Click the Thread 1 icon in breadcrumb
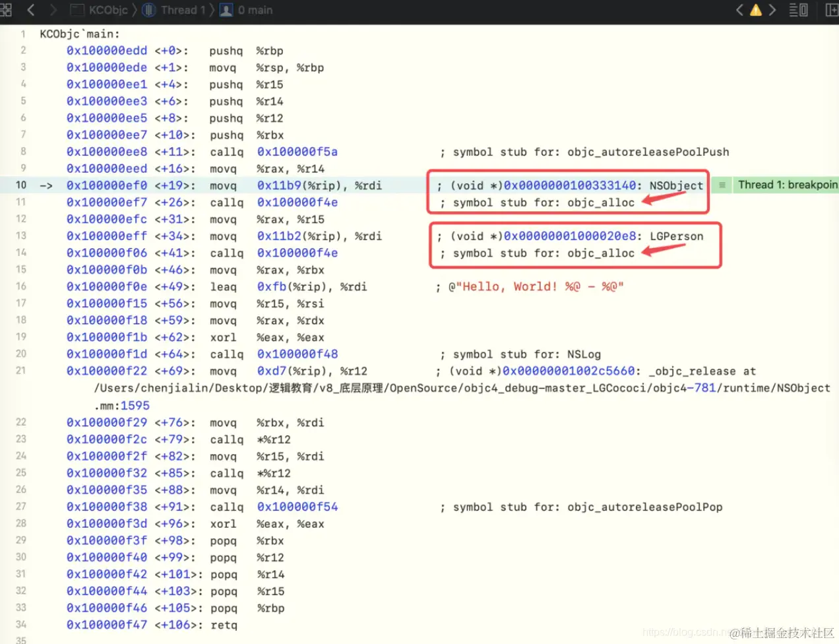This screenshot has height=644, width=839. click(149, 10)
